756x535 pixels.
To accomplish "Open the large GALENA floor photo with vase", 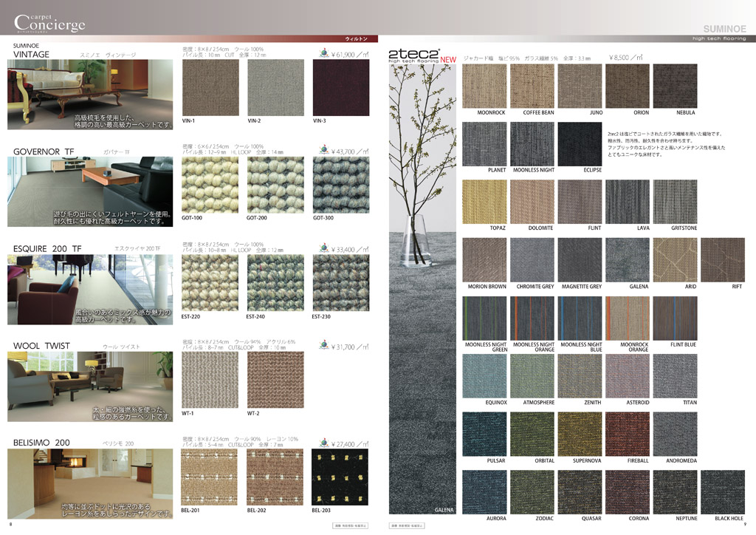I will (x=422, y=289).
